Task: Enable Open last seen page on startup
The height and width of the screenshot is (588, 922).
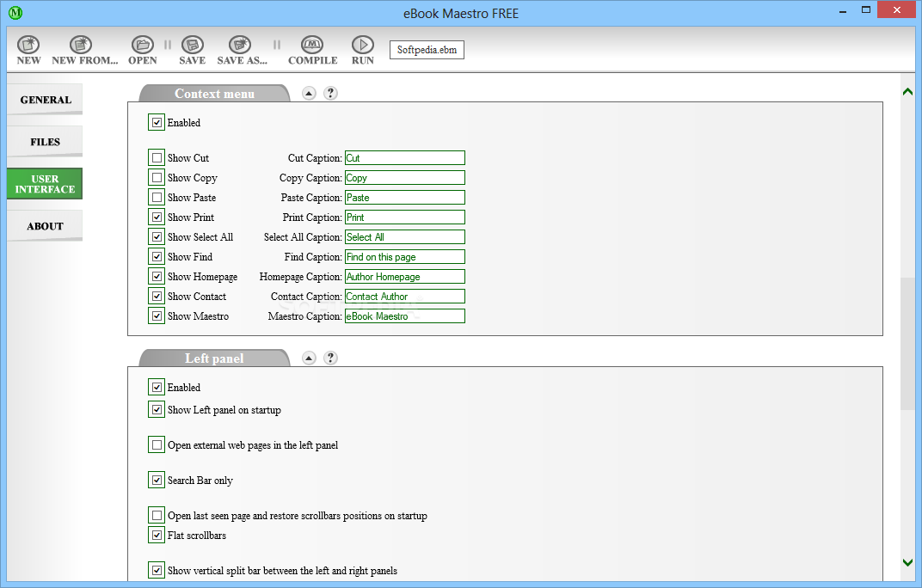Action: pos(157,516)
